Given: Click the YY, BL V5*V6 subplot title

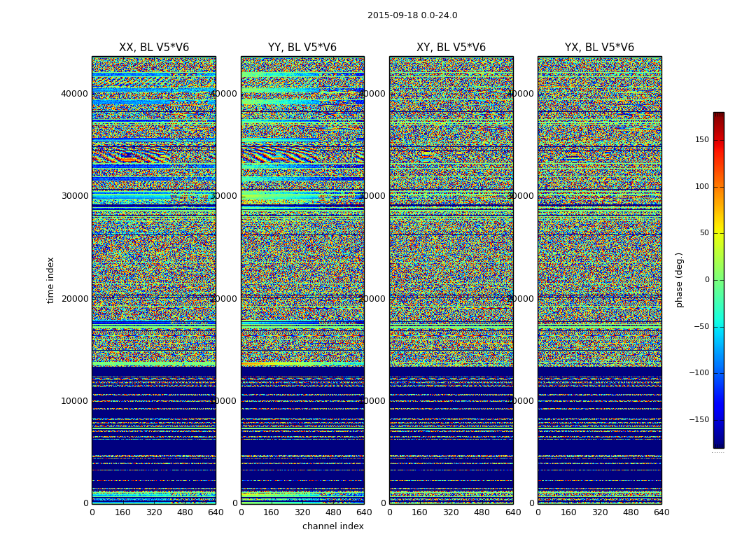Looking at the screenshot, I should pyautogui.click(x=302, y=48).
